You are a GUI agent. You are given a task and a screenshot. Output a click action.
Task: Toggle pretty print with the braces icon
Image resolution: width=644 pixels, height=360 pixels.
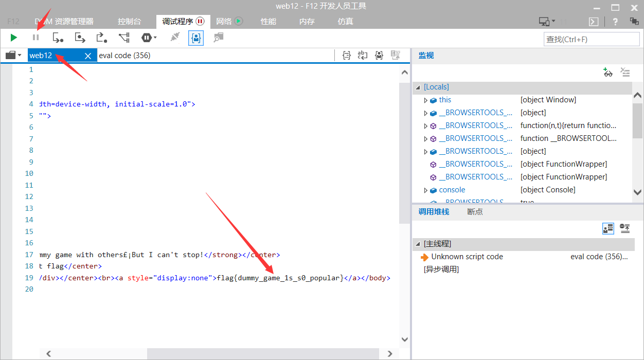347,55
